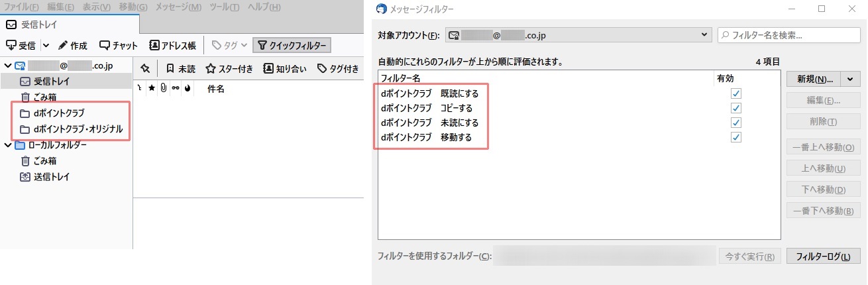Select the dポイントクラブ・オリジナル folder
The height and width of the screenshot is (285, 868).
pos(78,129)
